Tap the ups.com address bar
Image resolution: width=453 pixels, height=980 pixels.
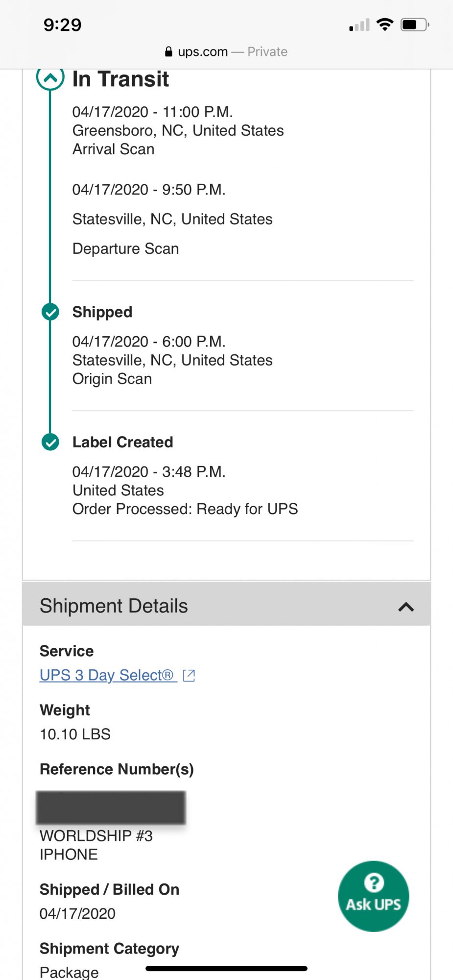(226, 51)
